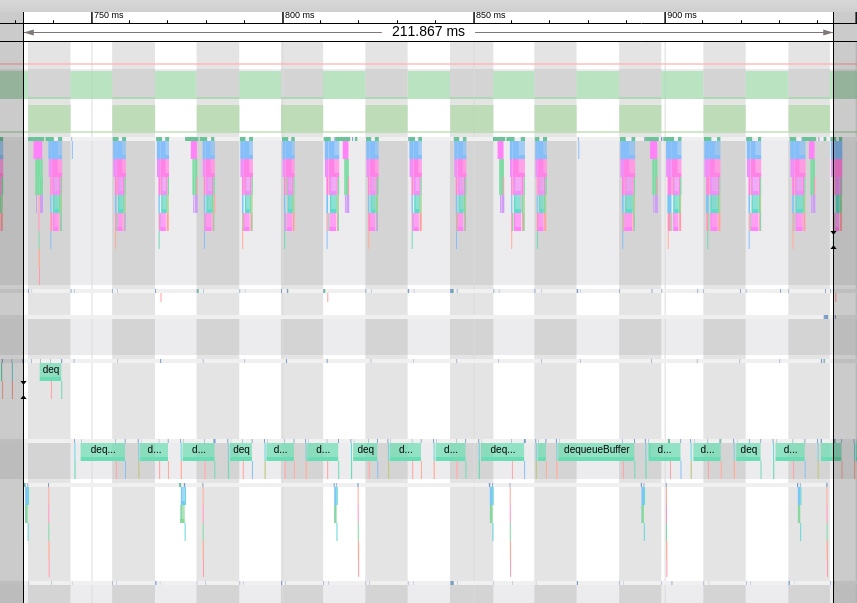
Task: Click the lone deq slice in upper track
Action: click(x=50, y=370)
